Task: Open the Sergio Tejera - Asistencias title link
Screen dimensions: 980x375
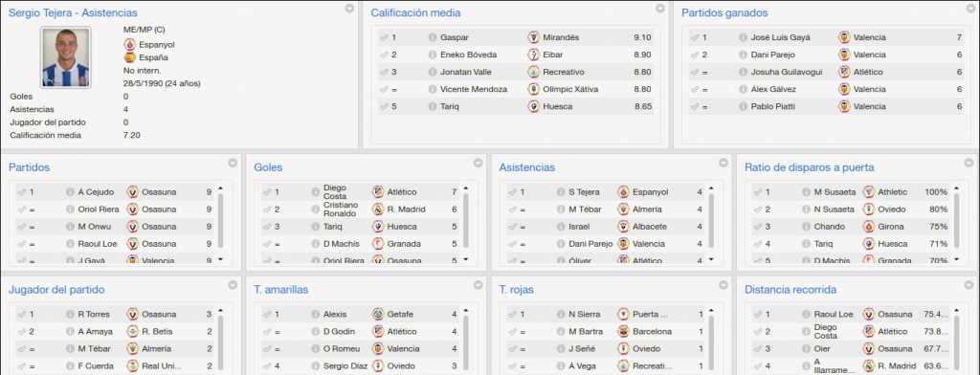Action: (73, 12)
